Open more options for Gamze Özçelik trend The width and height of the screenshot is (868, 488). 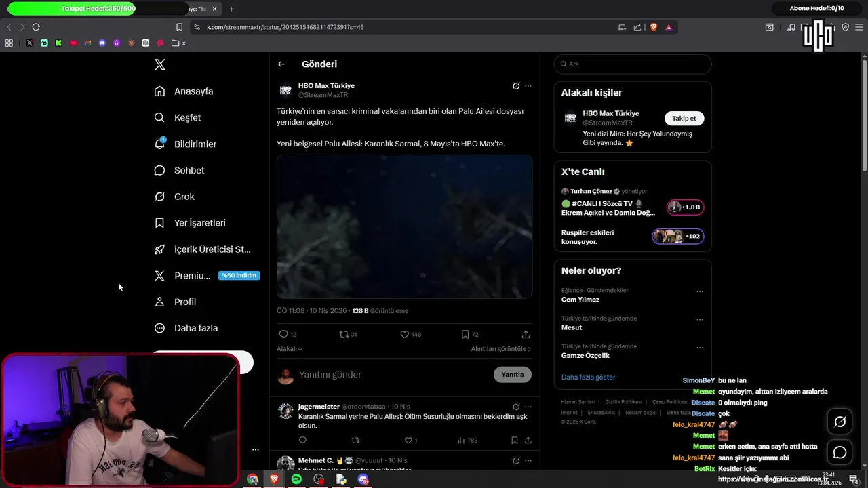(700, 348)
